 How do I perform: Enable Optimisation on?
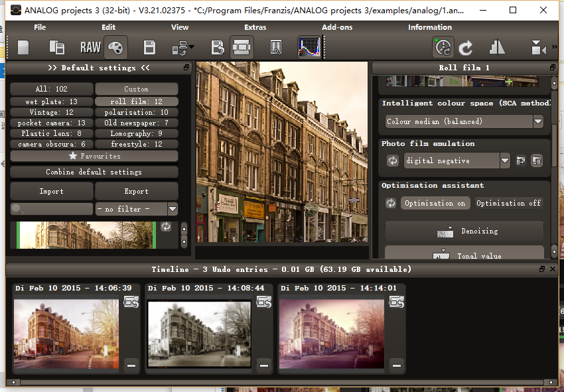coord(435,203)
